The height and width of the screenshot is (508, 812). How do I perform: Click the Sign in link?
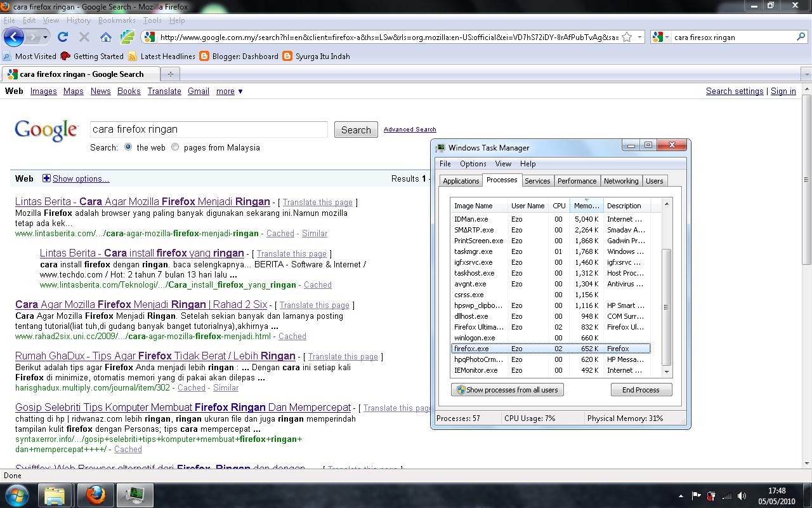(x=783, y=91)
